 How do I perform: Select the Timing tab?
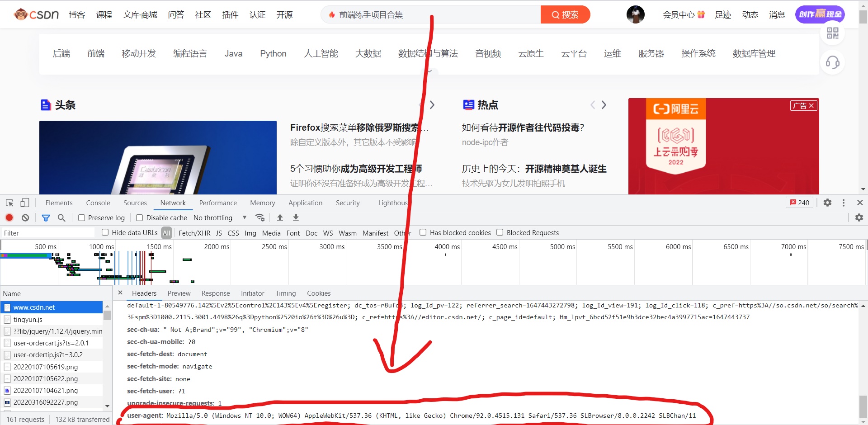click(286, 293)
